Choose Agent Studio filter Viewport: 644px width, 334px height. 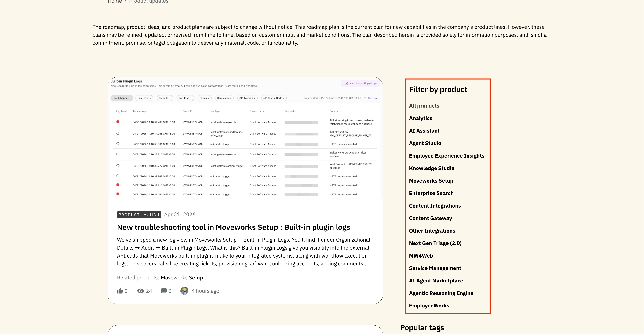(425, 143)
